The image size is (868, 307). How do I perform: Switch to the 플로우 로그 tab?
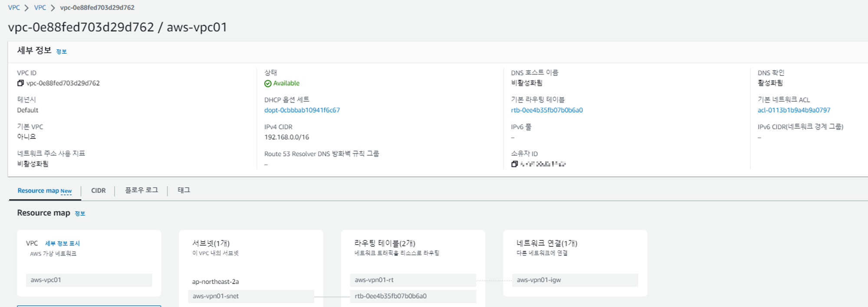(x=141, y=190)
